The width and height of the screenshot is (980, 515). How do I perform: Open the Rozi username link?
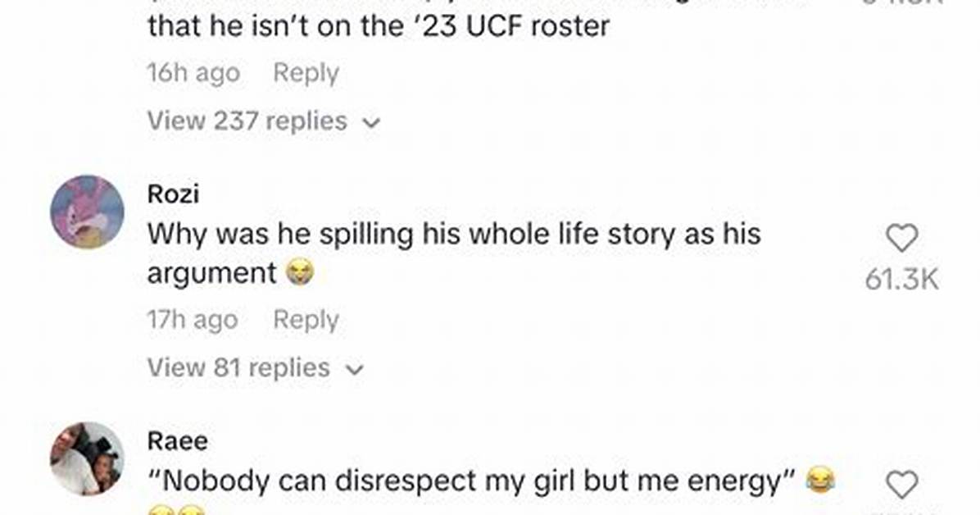pos(173,194)
